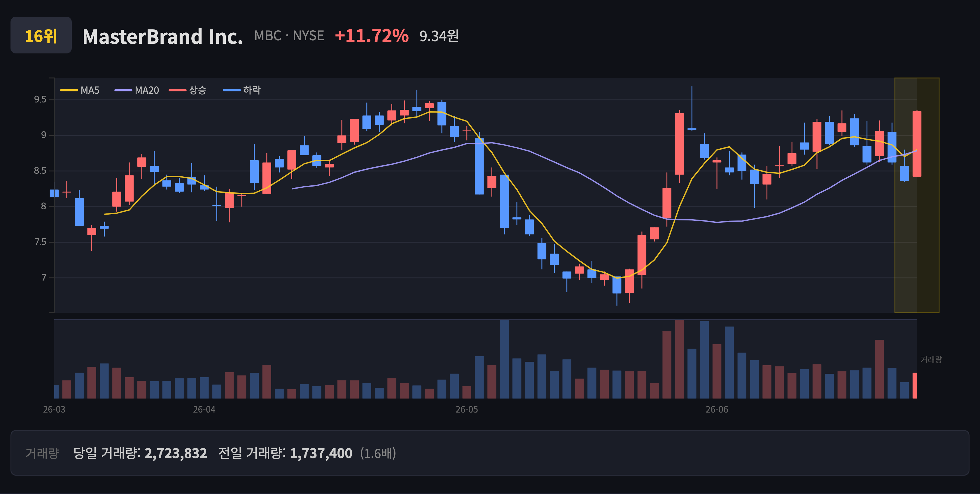Toggle the 상승 legend entry
980x494 pixels.
pyautogui.click(x=188, y=90)
